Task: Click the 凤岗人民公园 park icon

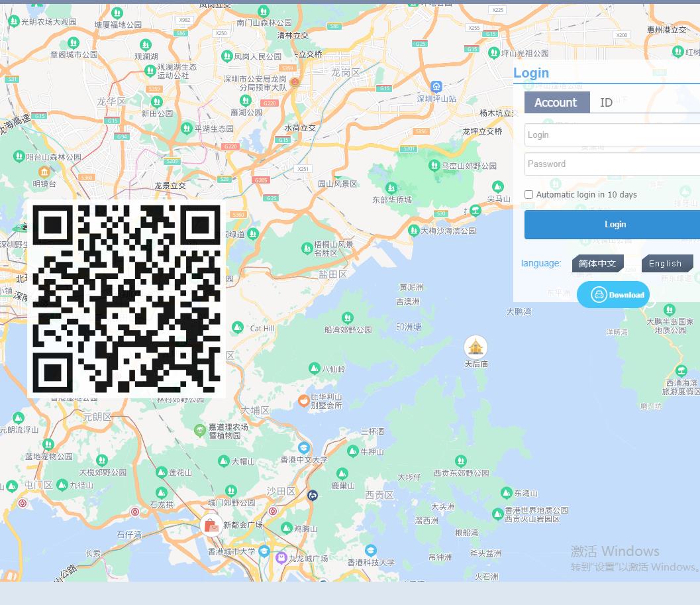Action: (x=226, y=56)
